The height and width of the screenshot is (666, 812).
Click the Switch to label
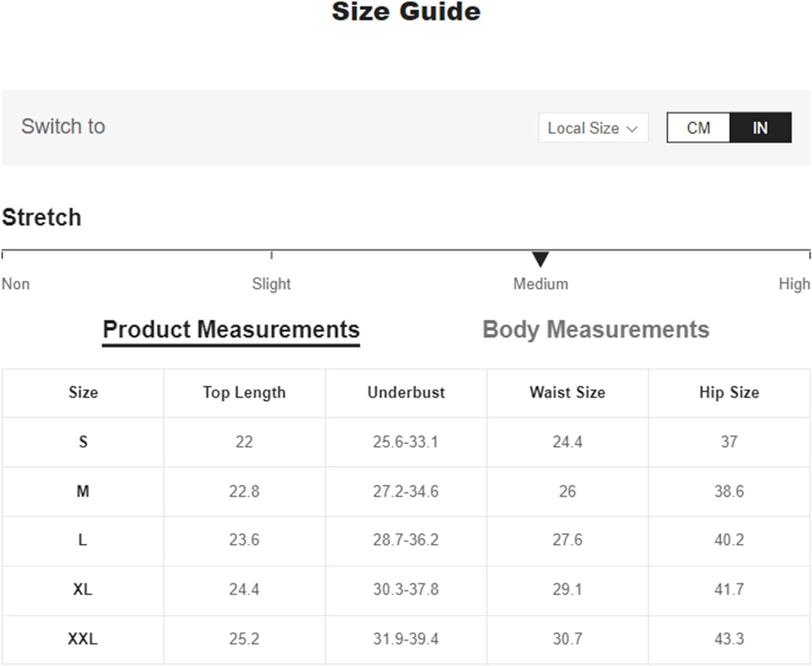[x=63, y=126]
